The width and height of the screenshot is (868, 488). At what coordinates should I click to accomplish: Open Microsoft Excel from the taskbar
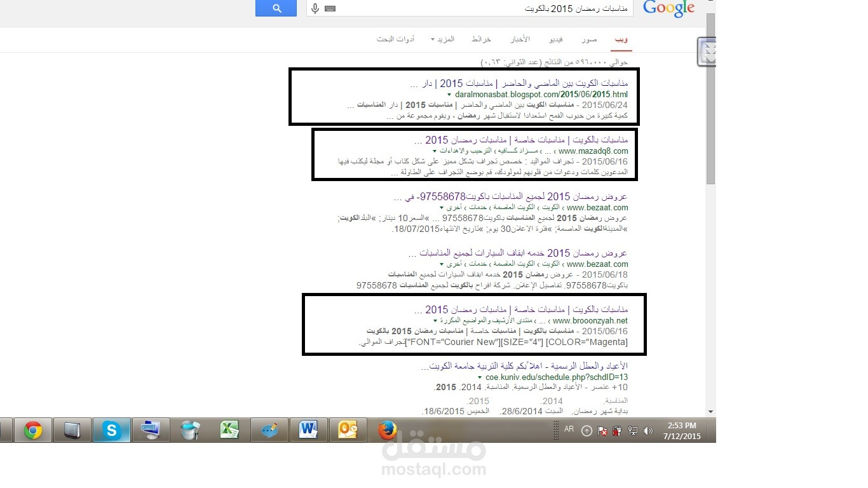pos(229,430)
